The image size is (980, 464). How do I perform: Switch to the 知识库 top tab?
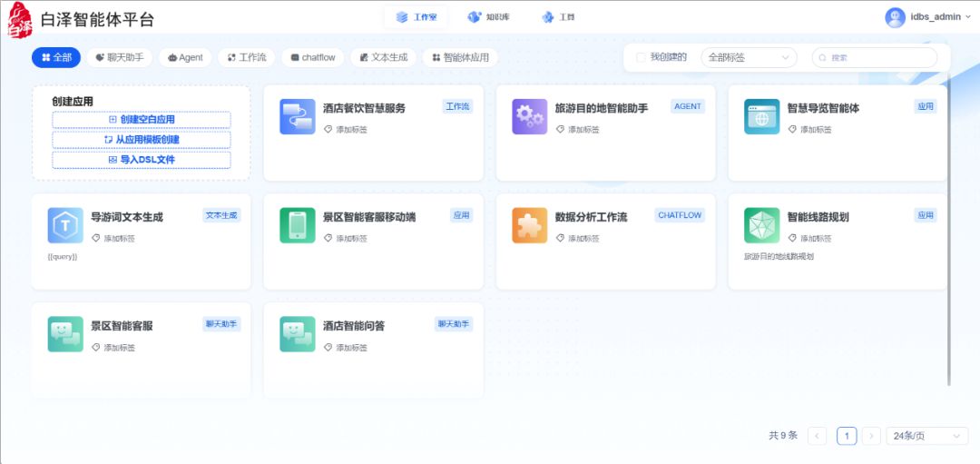point(488,17)
